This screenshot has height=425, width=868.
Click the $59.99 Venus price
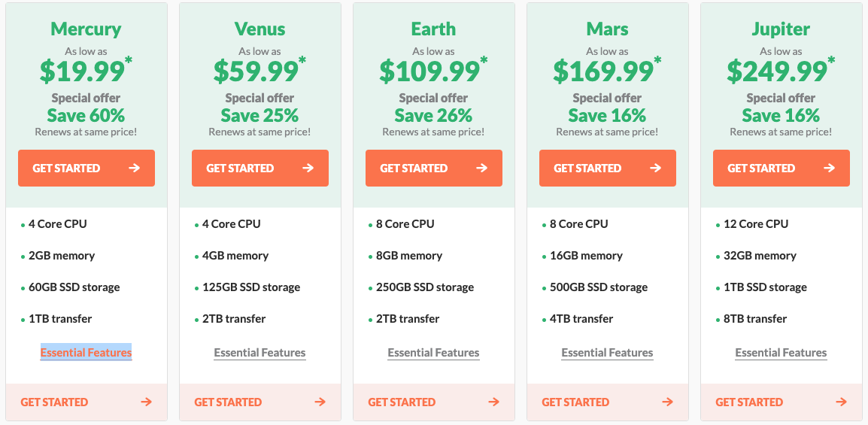point(255,70)
